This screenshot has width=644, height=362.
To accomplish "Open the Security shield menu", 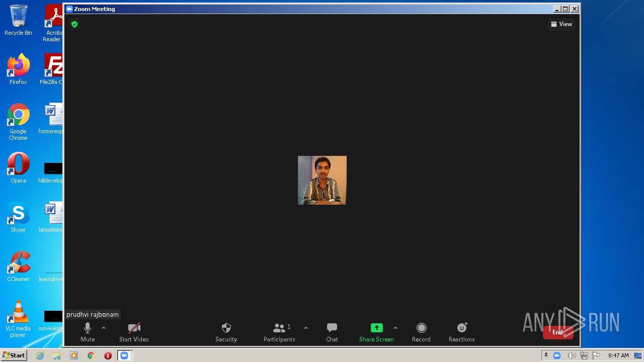I will [226, 332].
